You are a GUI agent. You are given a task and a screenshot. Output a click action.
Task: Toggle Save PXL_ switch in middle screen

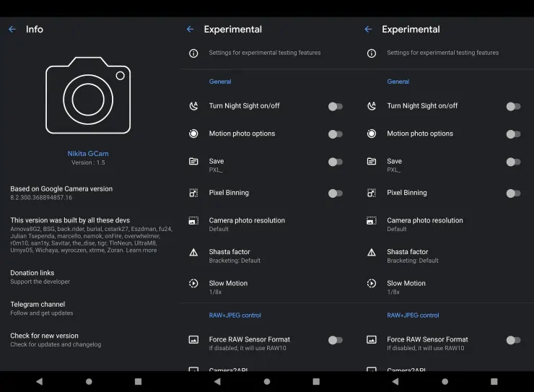point(336,162)
